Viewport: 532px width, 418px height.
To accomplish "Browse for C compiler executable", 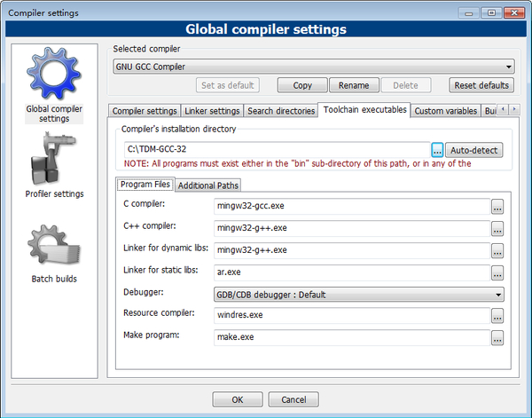I will tap(497, 207).
